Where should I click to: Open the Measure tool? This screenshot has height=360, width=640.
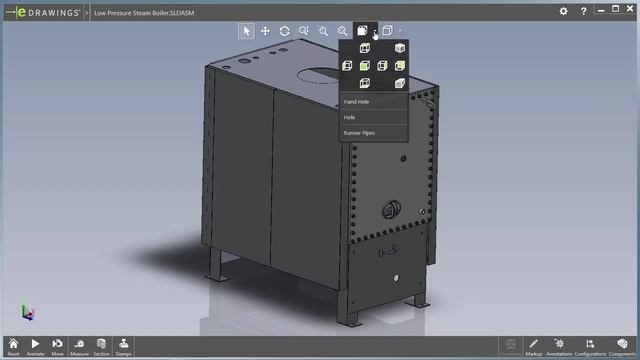pyautogui.click(x=80, y=347)
